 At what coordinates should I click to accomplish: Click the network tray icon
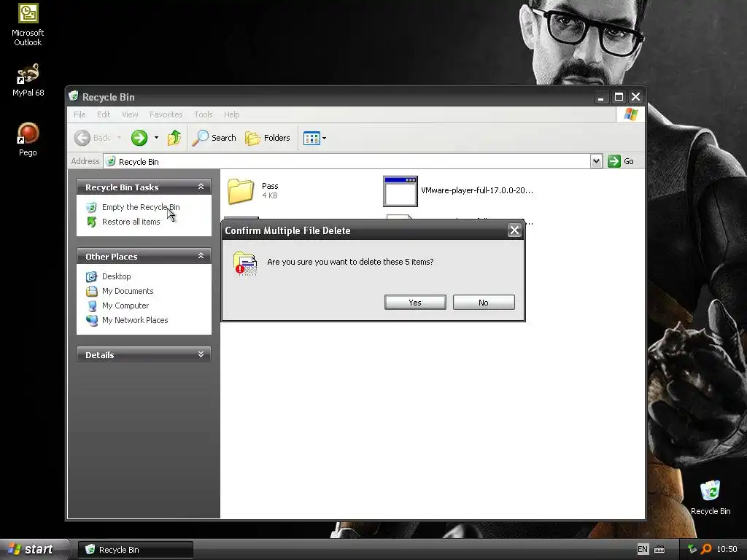click(x=692, y=549)
